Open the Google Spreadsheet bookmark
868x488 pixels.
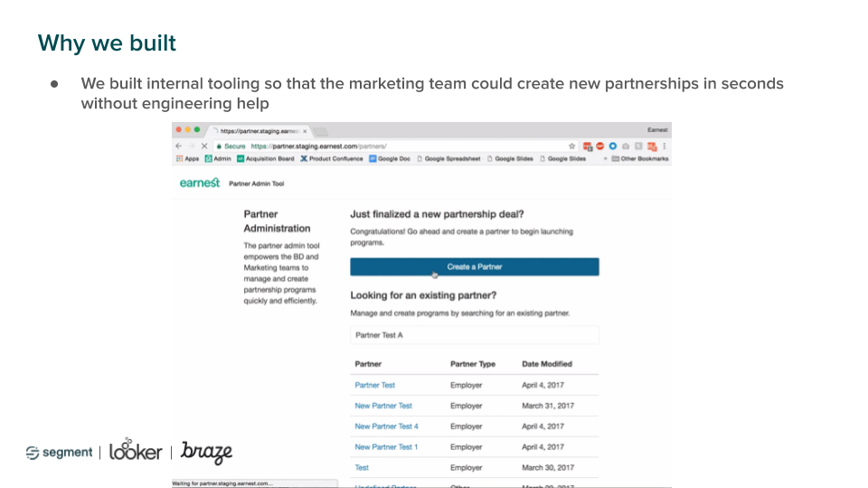tap(448, 159)
